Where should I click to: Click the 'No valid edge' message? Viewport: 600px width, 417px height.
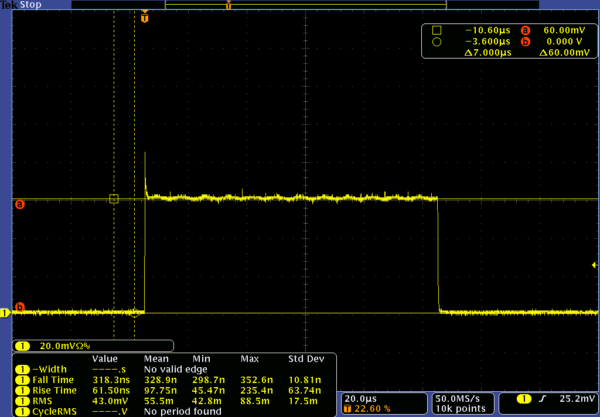[x=176, y=370]
